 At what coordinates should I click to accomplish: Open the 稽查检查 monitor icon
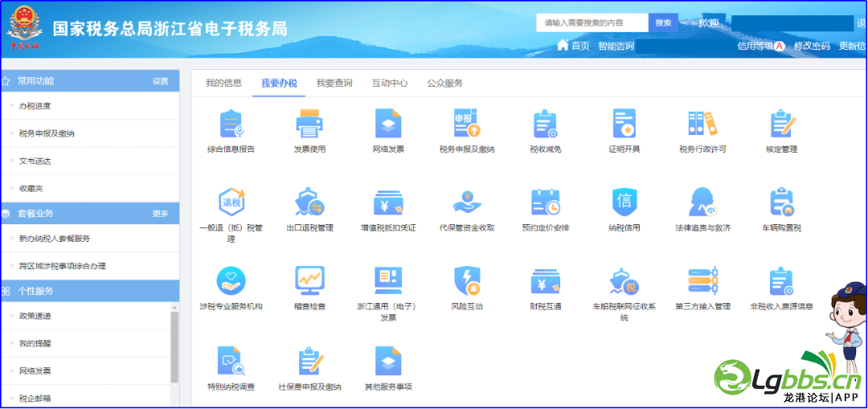click(x=309, y=280)
